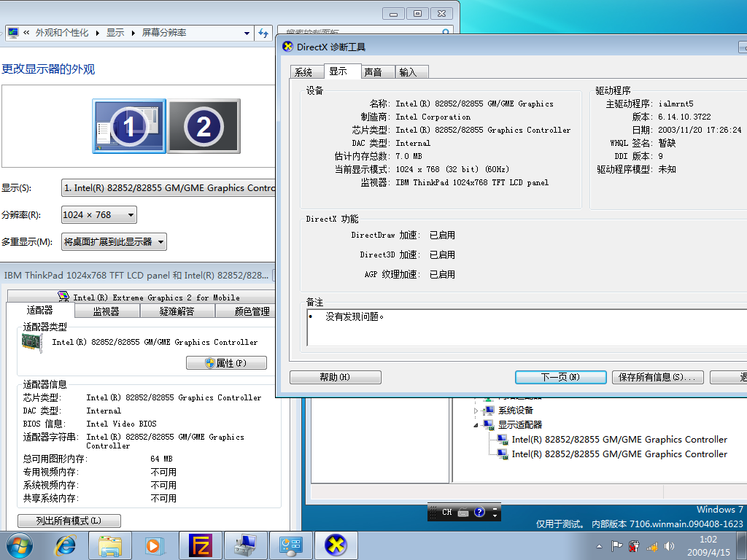
Task: Switch to DirectX diagnostic taskbar icon
Action: (x=336, y=545)
